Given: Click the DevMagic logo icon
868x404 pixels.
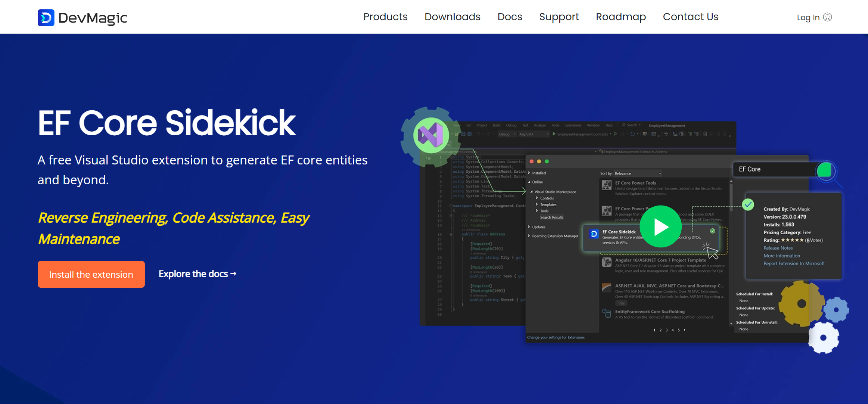Looking at the screenshot, I should click(x=46, y=18).
